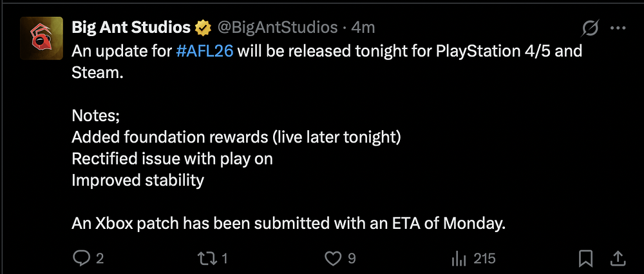This screenshot has height=274, width=644.
Task: Open the share post icon
Action: pos(617,259)
